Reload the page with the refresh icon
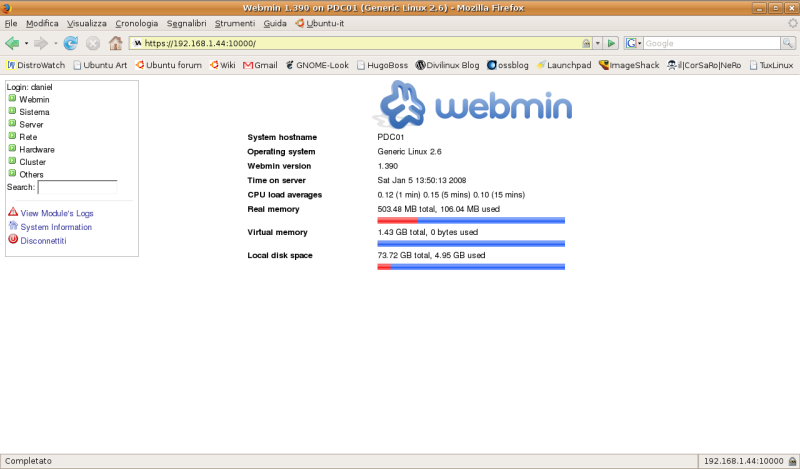The height and width of the screenshot is (469, 800). tap(70, 43)
